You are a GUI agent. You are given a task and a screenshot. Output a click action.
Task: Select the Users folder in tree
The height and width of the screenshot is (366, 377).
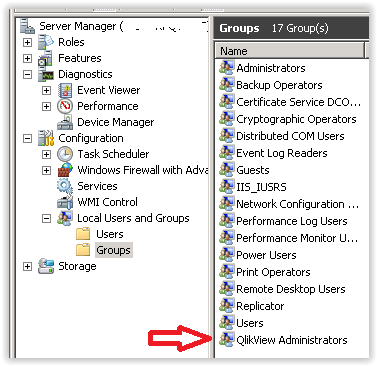coord(110,234)
